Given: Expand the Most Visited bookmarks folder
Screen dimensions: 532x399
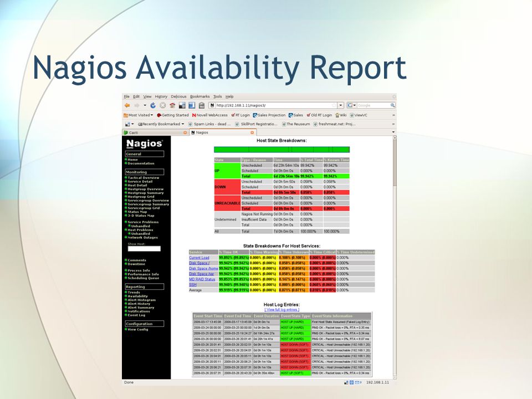Looking at the screenshot, I should pos(139,115).
